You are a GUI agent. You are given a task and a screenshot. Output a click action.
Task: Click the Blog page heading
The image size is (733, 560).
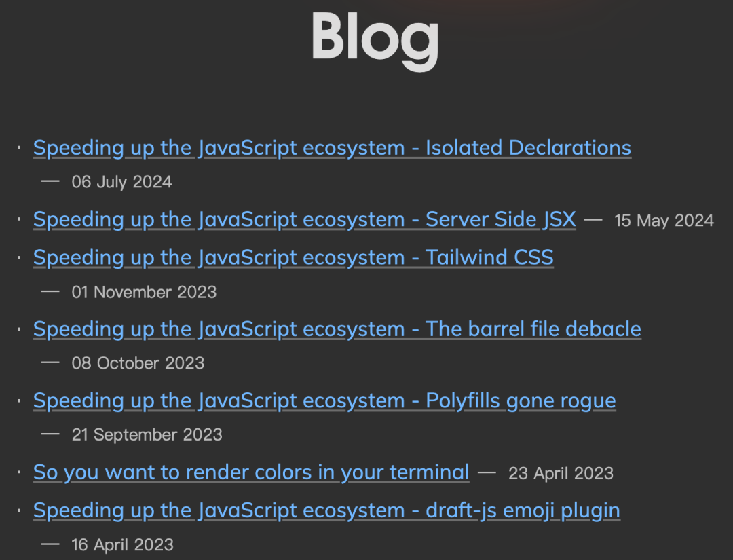coord(375,40)
